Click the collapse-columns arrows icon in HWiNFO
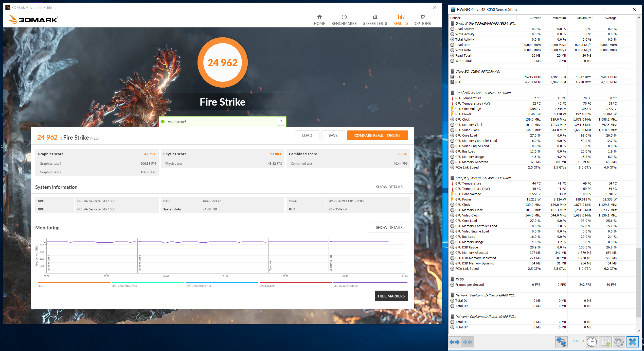 tap(467, 342)
